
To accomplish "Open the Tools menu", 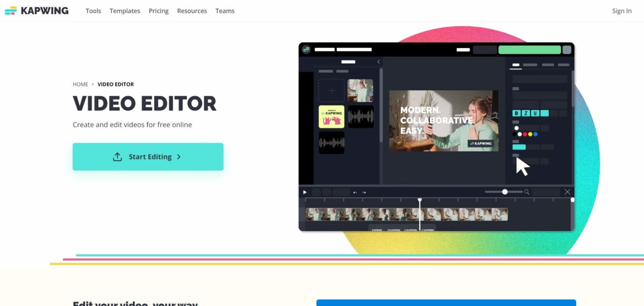I will [x=93, y=11].
